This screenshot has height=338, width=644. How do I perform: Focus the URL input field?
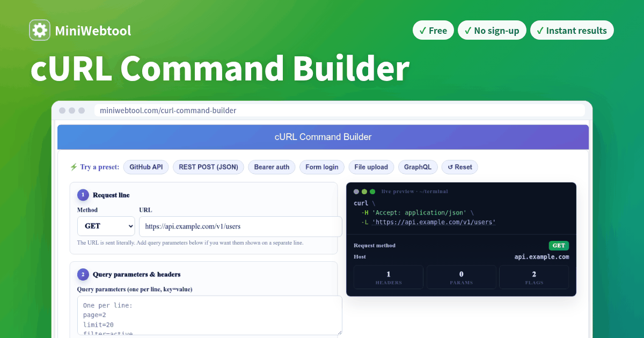coord(240,226)
